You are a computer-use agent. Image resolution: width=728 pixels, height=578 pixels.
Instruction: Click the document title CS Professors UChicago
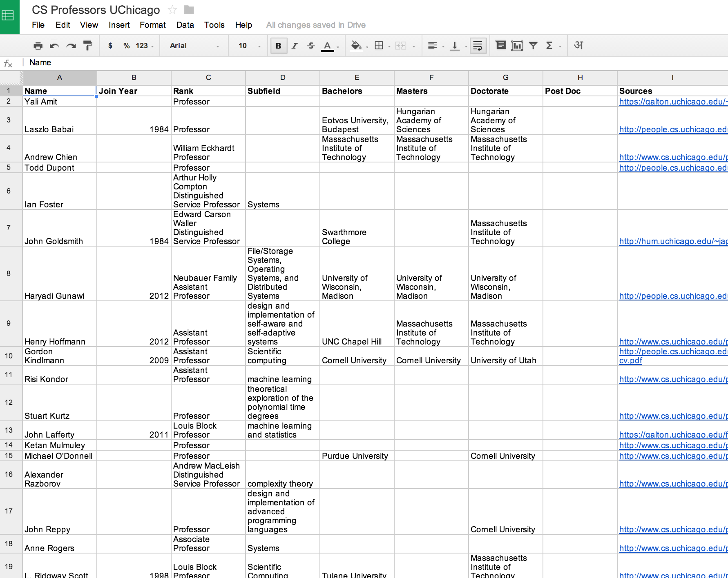pyautogui.click(x=96, y=10)
